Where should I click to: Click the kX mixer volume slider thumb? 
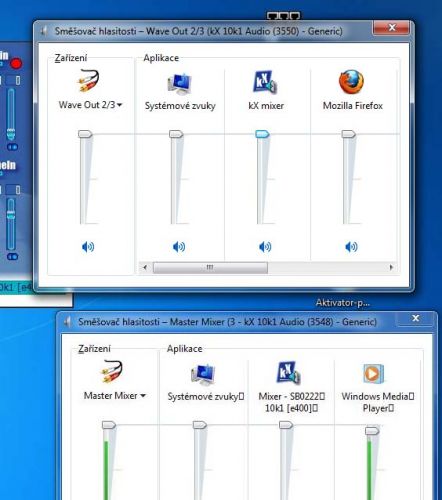click(x=262, y=134)
